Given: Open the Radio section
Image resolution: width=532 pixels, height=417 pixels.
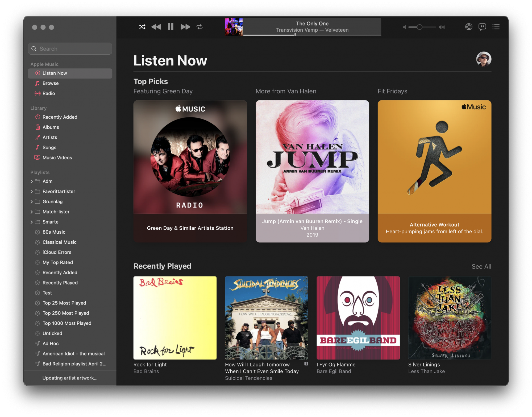Looking at the screenshot, I should [x=49, y=93].
